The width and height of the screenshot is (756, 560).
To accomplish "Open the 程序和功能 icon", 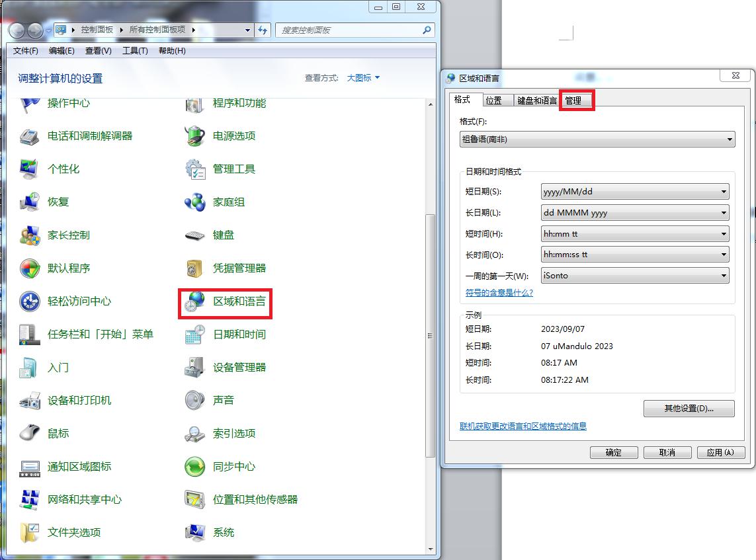I will 194,104.
